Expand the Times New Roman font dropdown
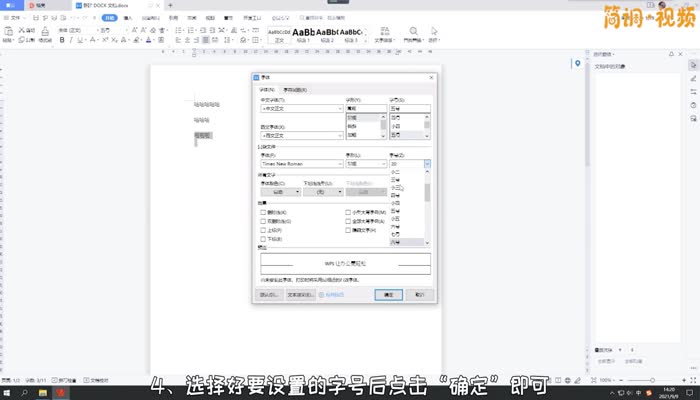This screenshot has height=400, width=700. 339,164
